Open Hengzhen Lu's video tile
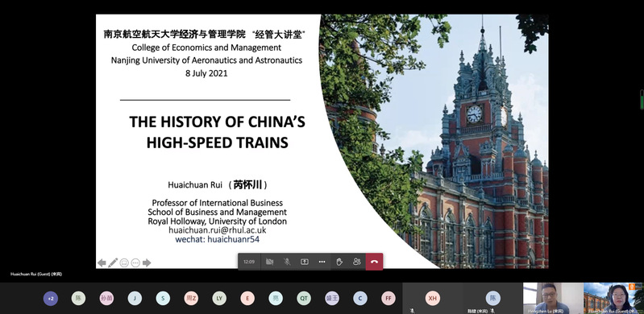The image size is (644, 314). tap(552, 299)
